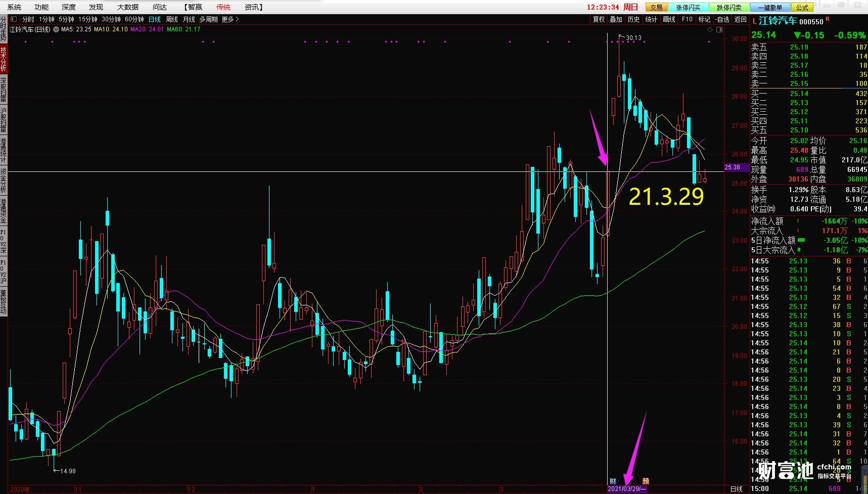This screenshot has width=868, height=494.
Task: Open the 技术分析 side tab
Action: tap(4, 60)
